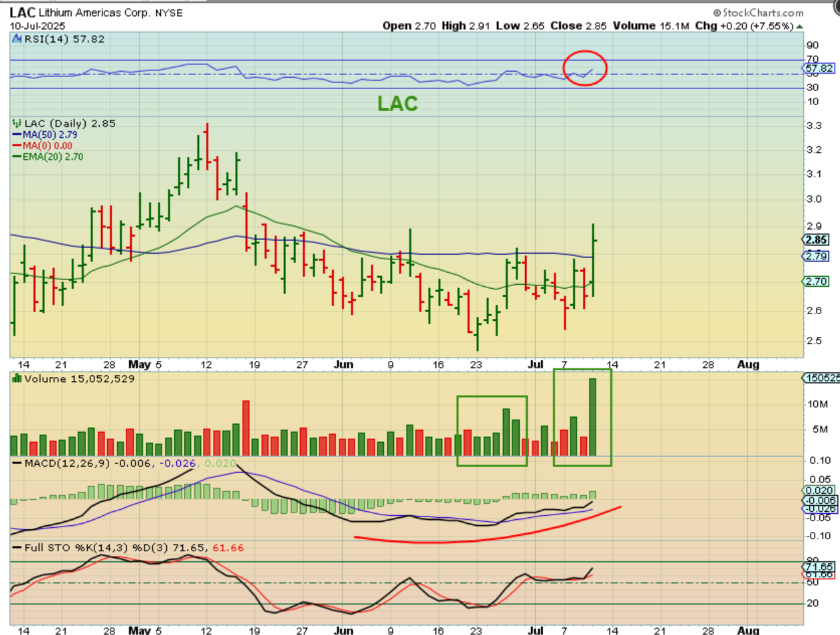This screenshot has height=635, width=840.
Task: Click the latest tall green price bar for July 10
Action: (593, 260)
